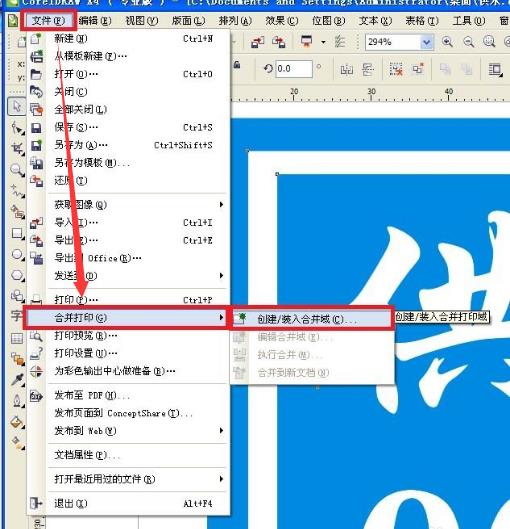The height and width of the screenshot is (529, 510).
Task: Click the zoom out magnifier icon
Action: pyautogui.click(x=469, y=41)
